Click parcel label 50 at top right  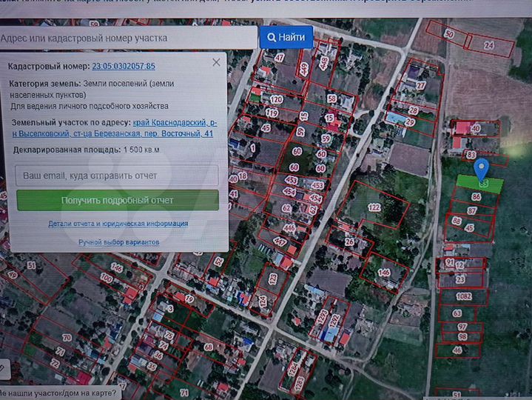click(x=449, y=34)
